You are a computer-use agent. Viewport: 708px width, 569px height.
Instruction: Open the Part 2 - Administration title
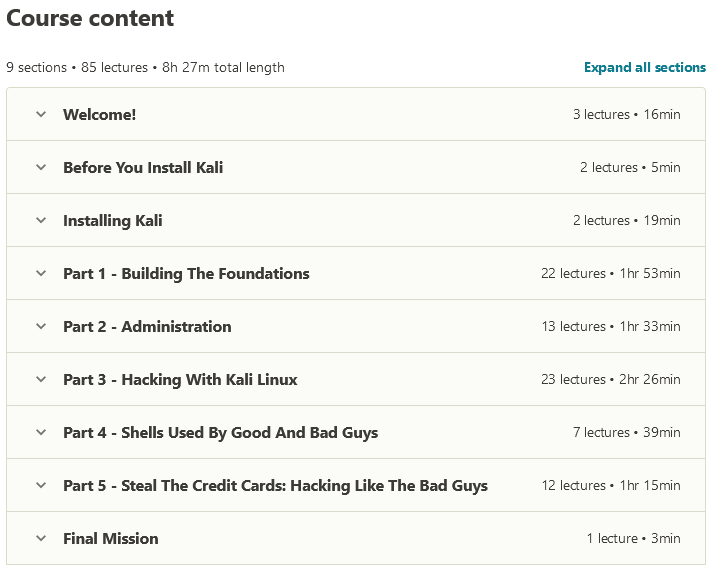147,326
